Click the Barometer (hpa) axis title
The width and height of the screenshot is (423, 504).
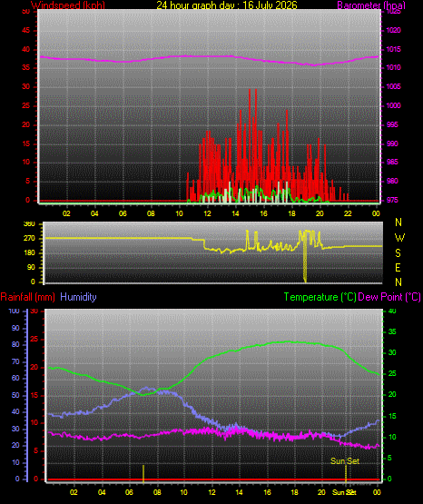371,5
